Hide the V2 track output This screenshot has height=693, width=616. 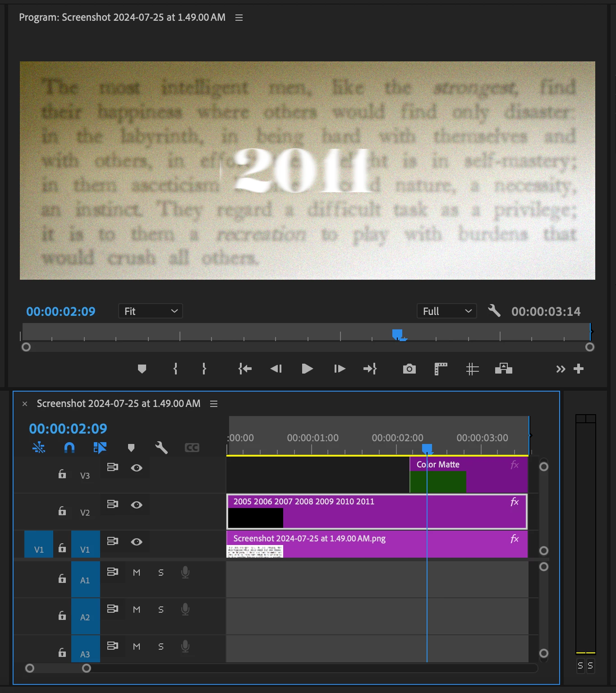137,505
